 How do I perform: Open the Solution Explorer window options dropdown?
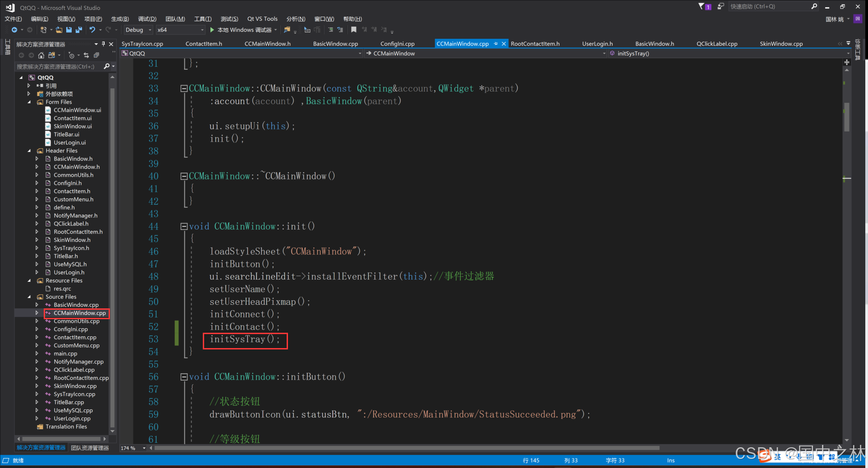tap(96, 44)
